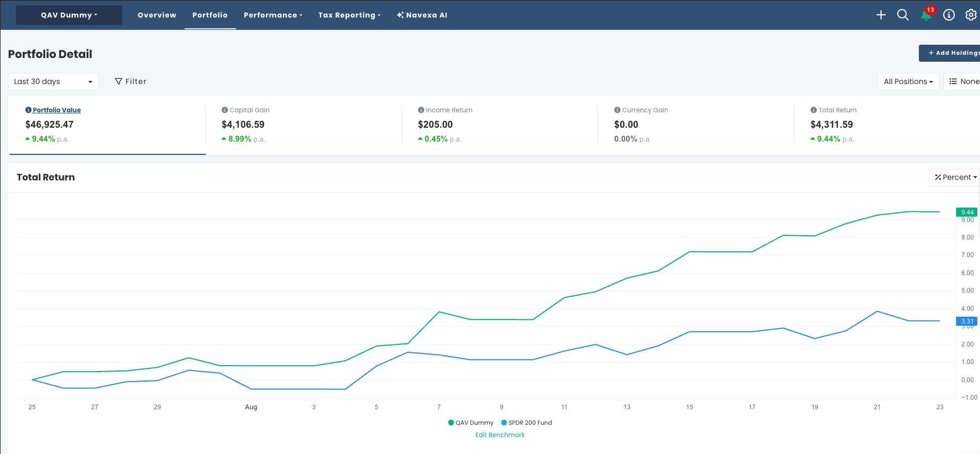Click the Filter funnel icon
Screen dimensions: 980x454
tap(119, 81)
